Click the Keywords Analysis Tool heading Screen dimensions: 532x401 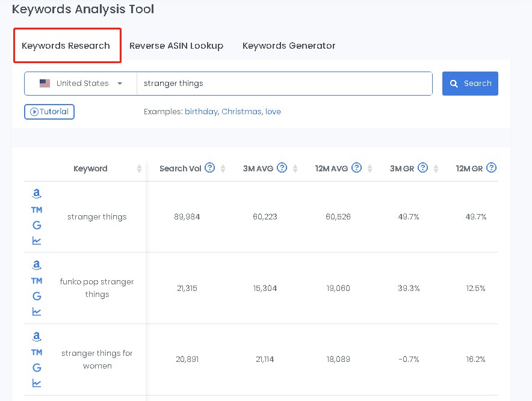83,9
